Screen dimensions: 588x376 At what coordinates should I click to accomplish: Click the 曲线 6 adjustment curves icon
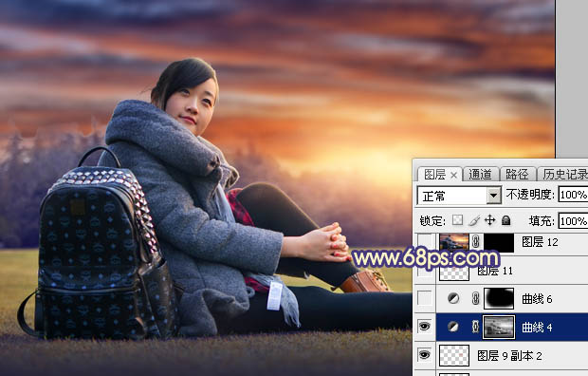(x=453, y=299)
